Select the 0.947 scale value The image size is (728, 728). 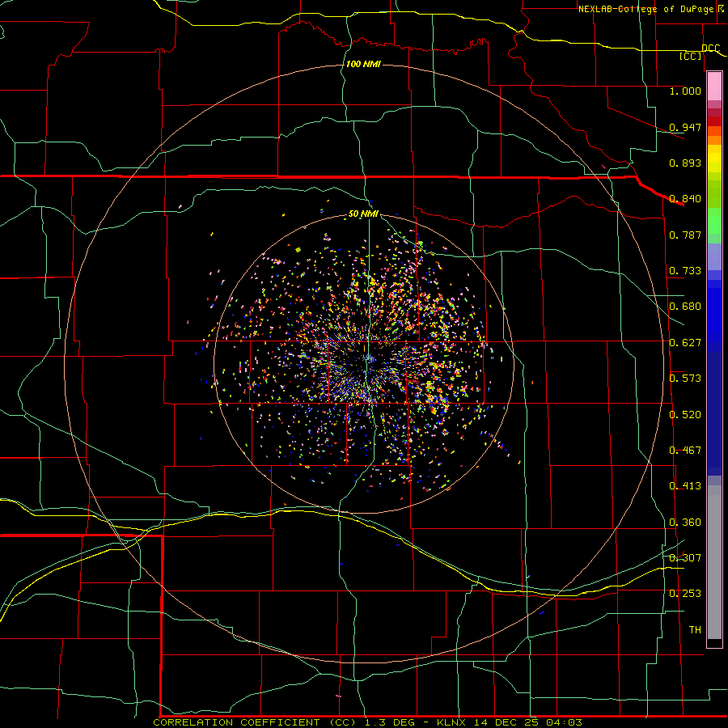(x=685, y=127)
